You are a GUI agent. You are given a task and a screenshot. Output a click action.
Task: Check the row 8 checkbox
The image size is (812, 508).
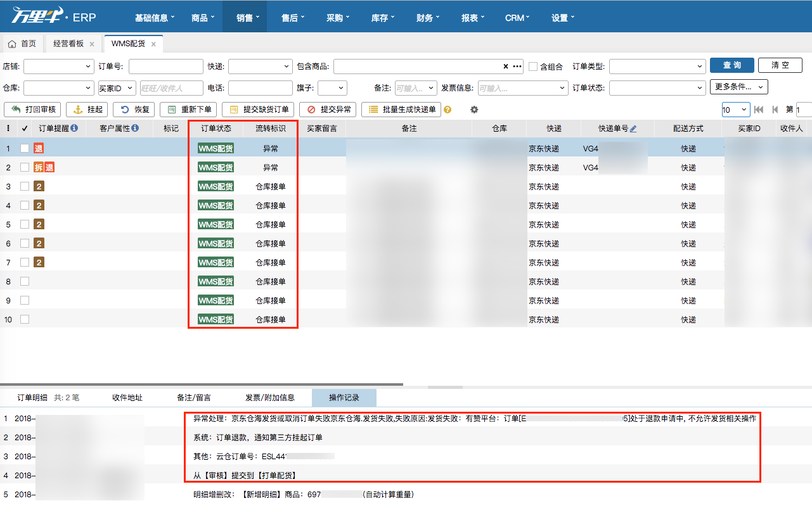[x=25, y=281]
